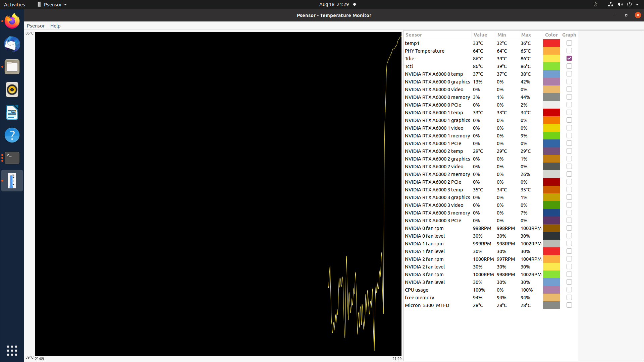This screenshot has height=362, width=644.
Task: Enable graph for RTX A6000 1 temp
Action: pos(569,112)
